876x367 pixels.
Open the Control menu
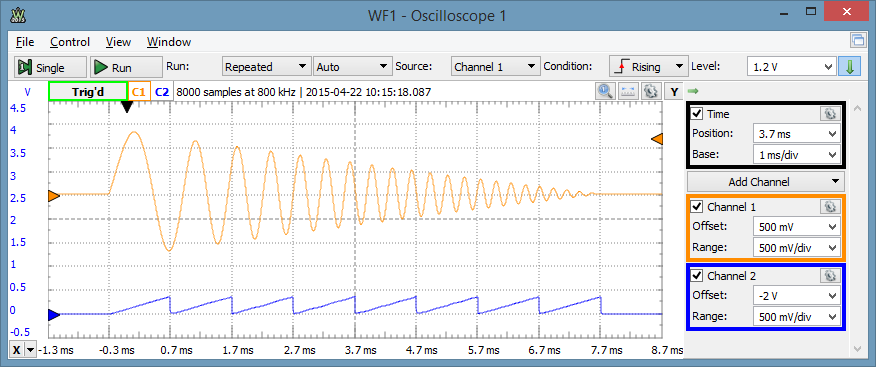tap(70, 42)
